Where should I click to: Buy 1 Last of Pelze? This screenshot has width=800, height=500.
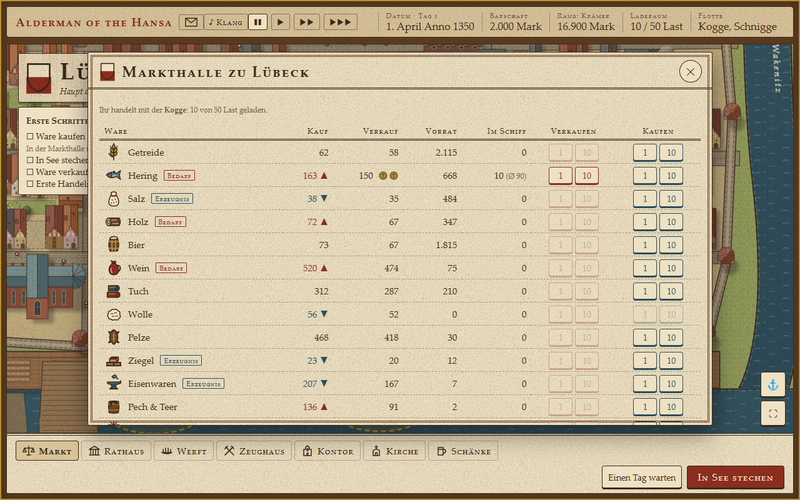point(645,338)
